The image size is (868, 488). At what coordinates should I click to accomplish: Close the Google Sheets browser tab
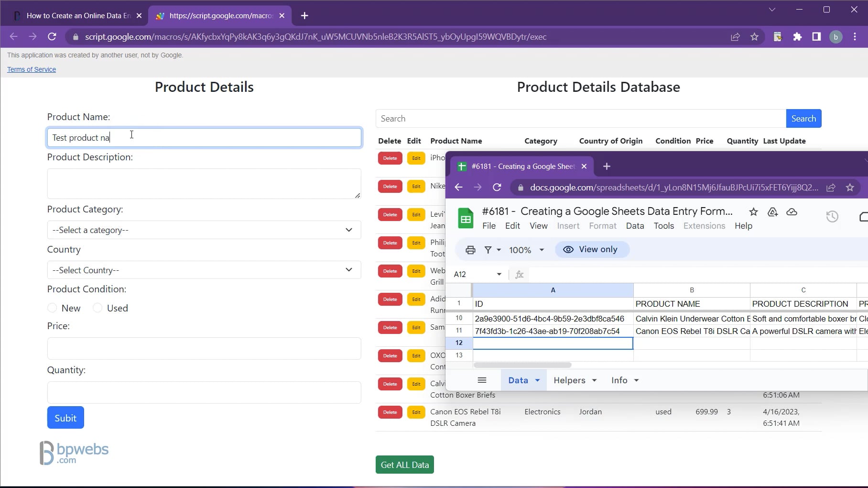(584, 166)
